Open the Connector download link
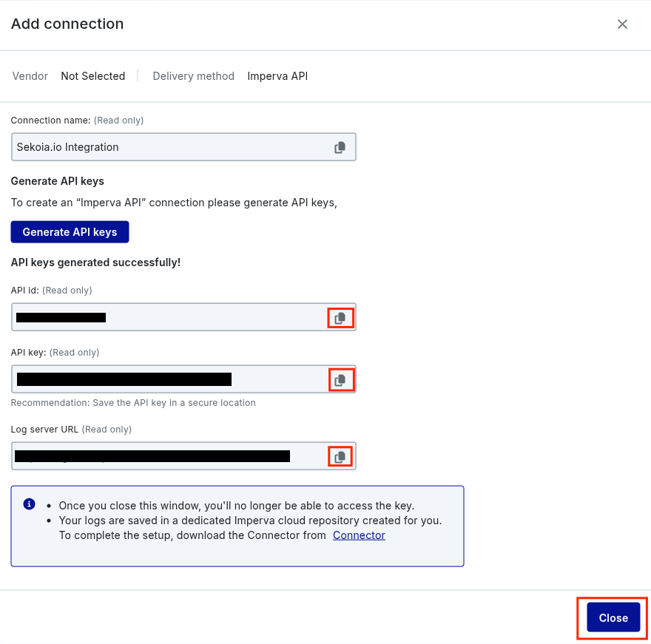 [x=359, y=535]
